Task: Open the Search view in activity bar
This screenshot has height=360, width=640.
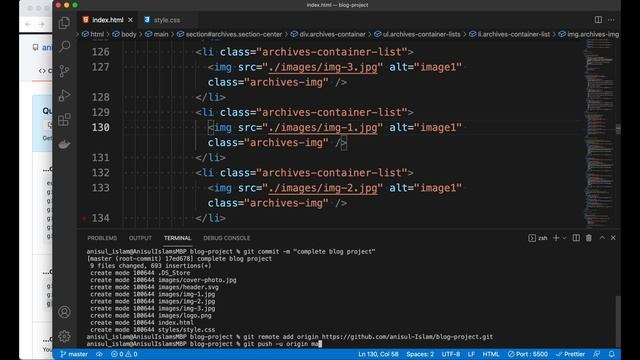Action: click(64, 47)
